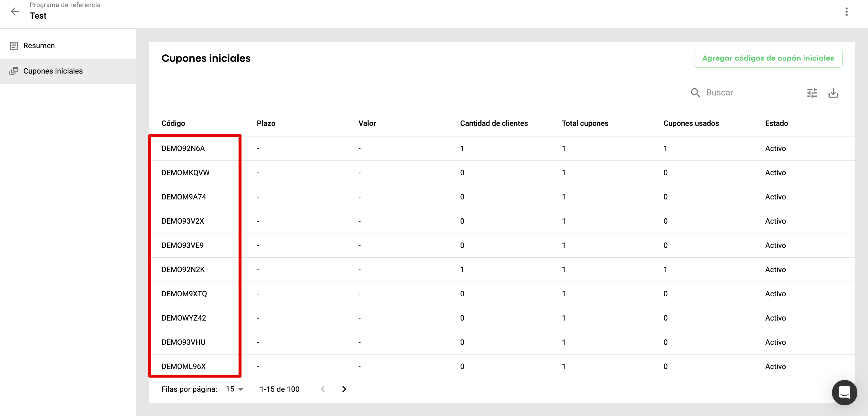The width and height of the screenshot is (868, 416).
Task: Click the download export icon
Action: [x=833, y=93]
